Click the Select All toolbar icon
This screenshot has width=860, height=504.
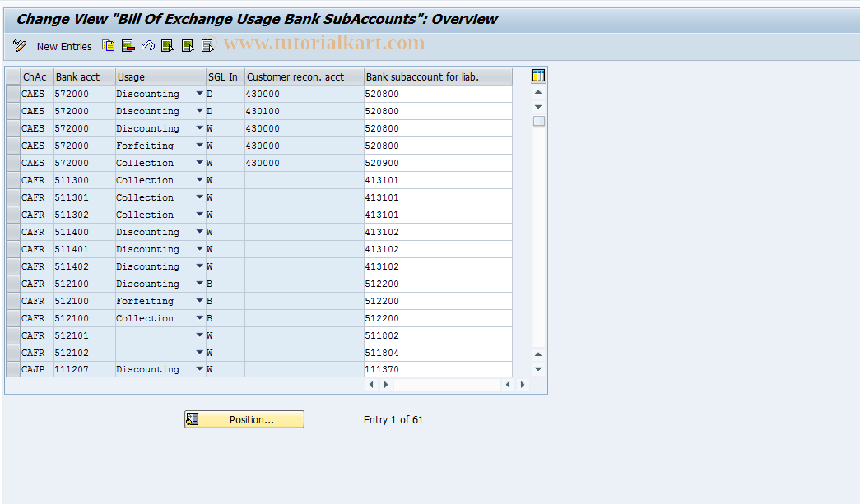tap(167, 45)
